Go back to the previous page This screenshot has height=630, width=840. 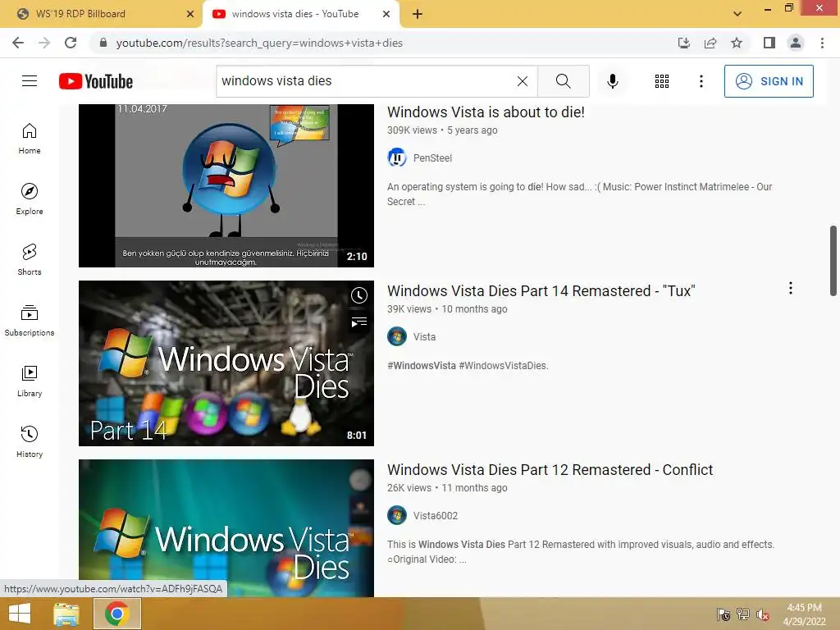click(x=18, y=43)
